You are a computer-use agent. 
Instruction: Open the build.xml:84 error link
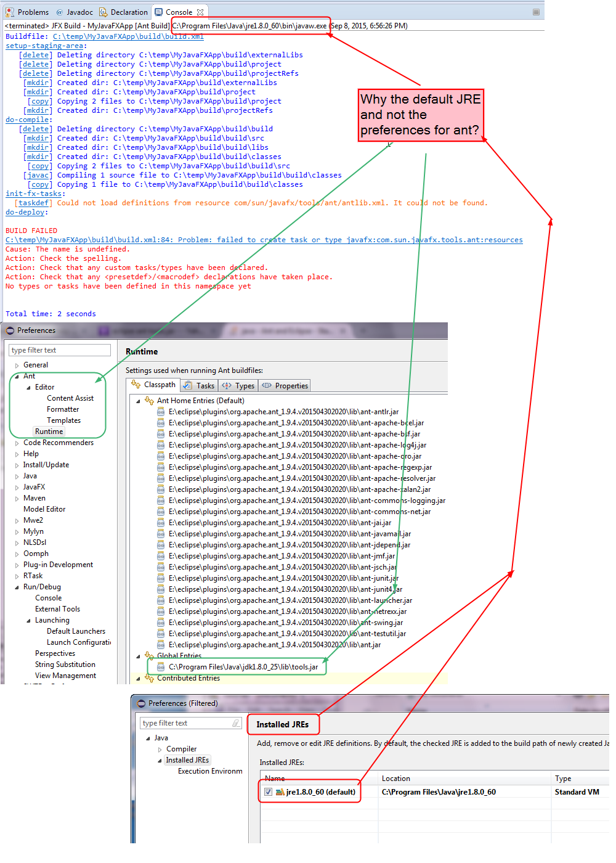click(x=264, y=240)
